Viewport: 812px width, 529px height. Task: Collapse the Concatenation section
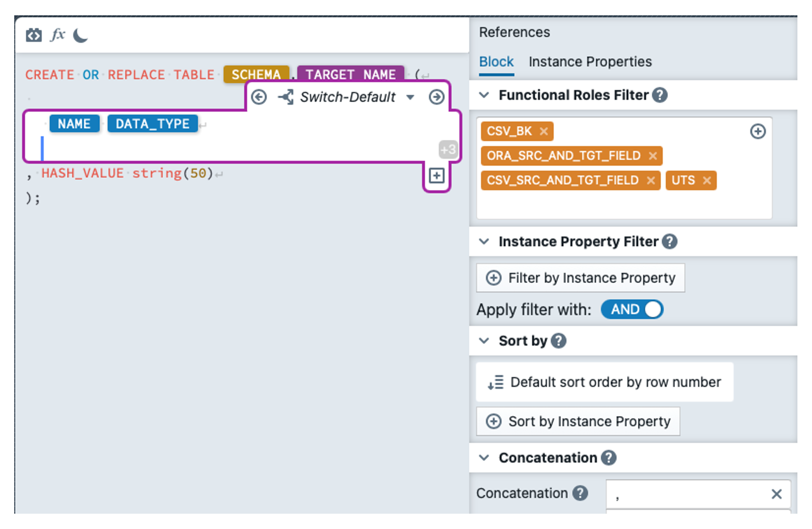[484, 457]
